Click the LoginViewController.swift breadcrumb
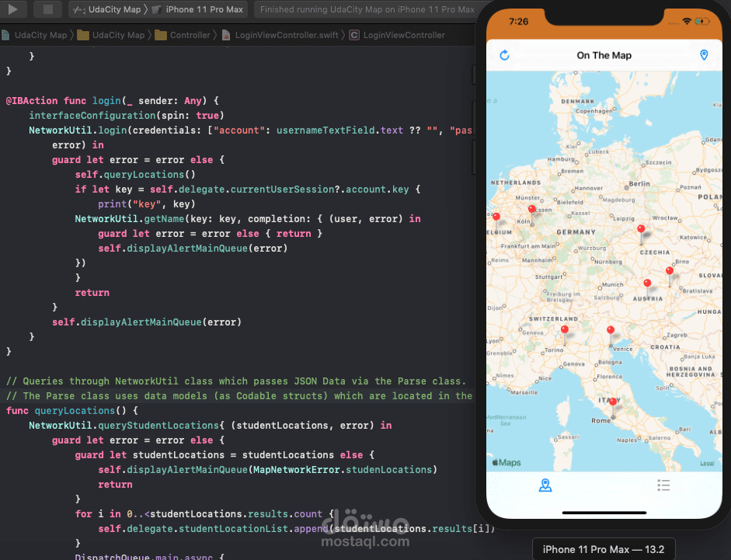 (280, 35)
